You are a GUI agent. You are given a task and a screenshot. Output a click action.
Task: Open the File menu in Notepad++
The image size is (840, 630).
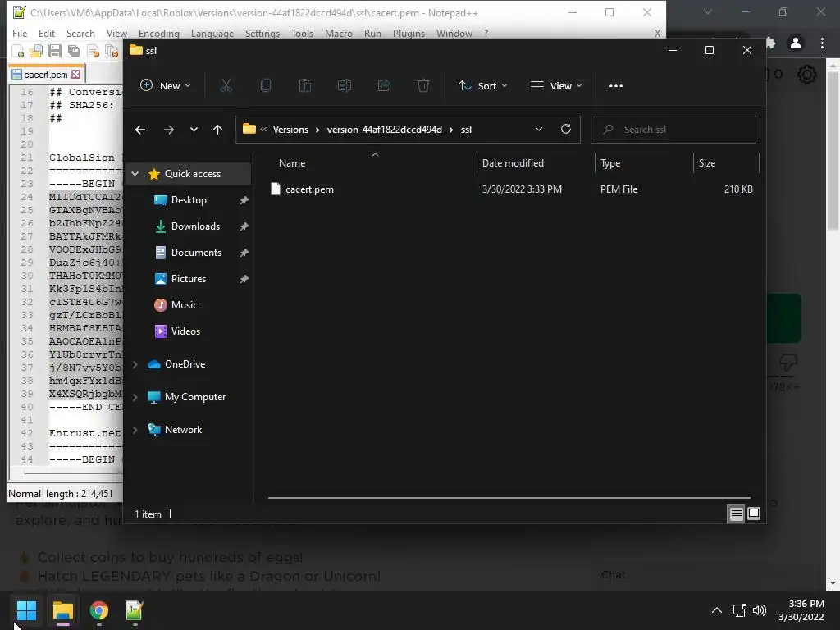pyautogui.click(x=20, y=33)
